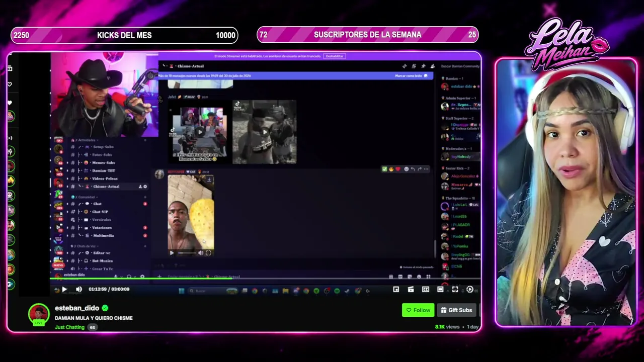Fullscreen the embedded Discord video
Screen dimensions: 644x362
208,253
